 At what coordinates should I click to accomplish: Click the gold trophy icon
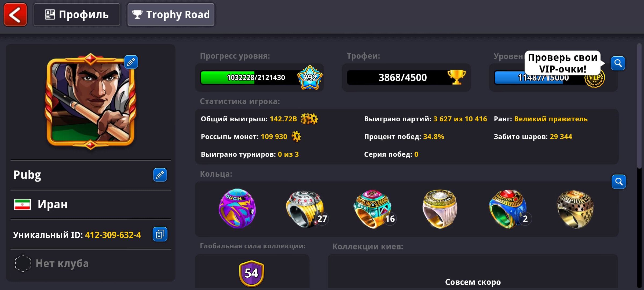(456, 77)
